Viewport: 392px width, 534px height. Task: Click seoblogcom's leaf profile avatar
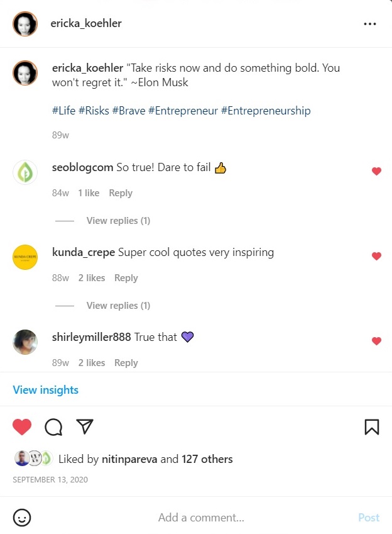tap(26, 172)
